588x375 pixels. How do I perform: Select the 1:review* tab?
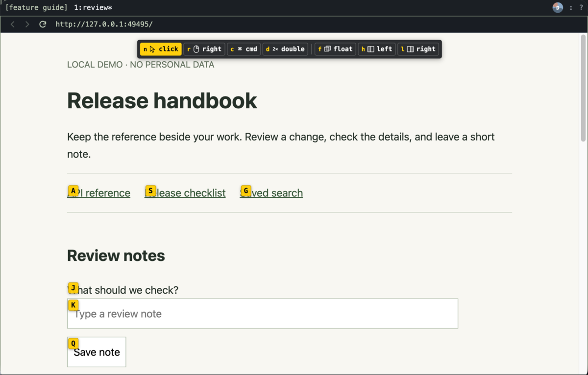click(x=93, y=7)
